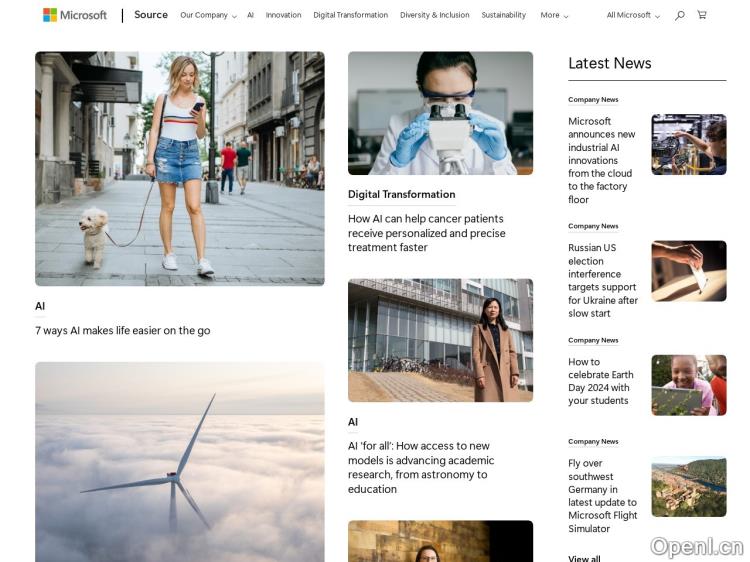This screenshot has width=750, height=562.
Task: Go to the AI nav item
Action: [x=250, y=16]
